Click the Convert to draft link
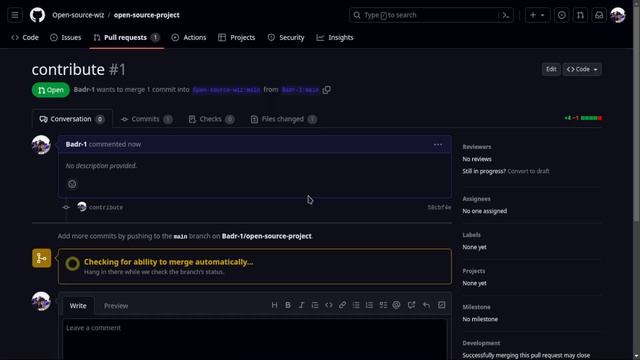640x360 pixels. coord(528,171)
